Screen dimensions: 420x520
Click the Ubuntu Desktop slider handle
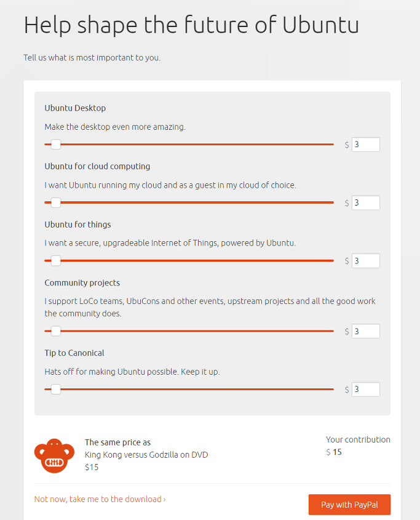[56, 144]
